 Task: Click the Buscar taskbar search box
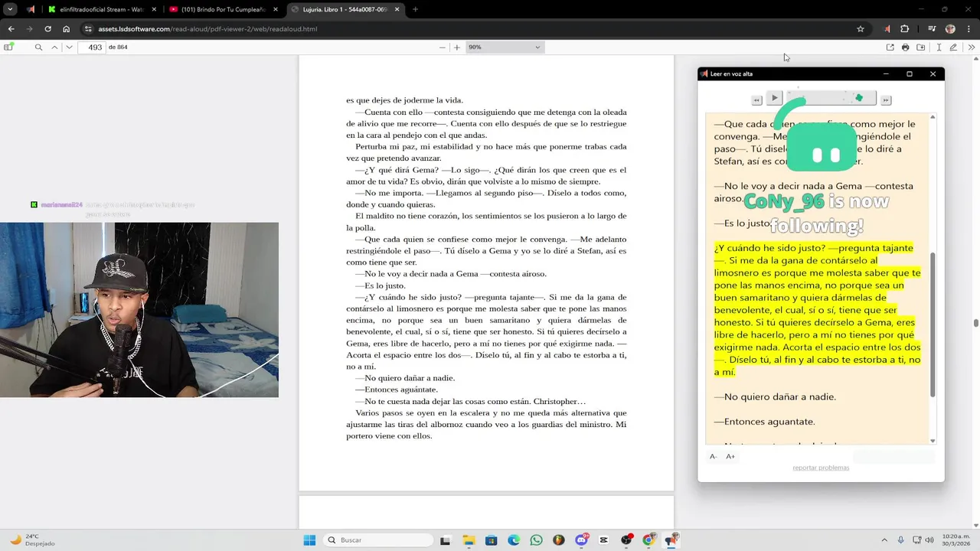coord(378,540)
